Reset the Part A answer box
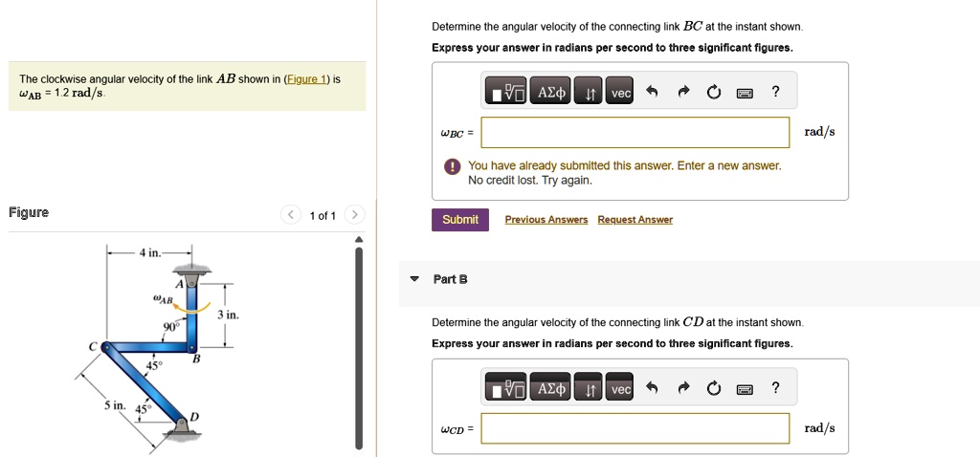This screenshot has width=980, height=457. (714, 93)
